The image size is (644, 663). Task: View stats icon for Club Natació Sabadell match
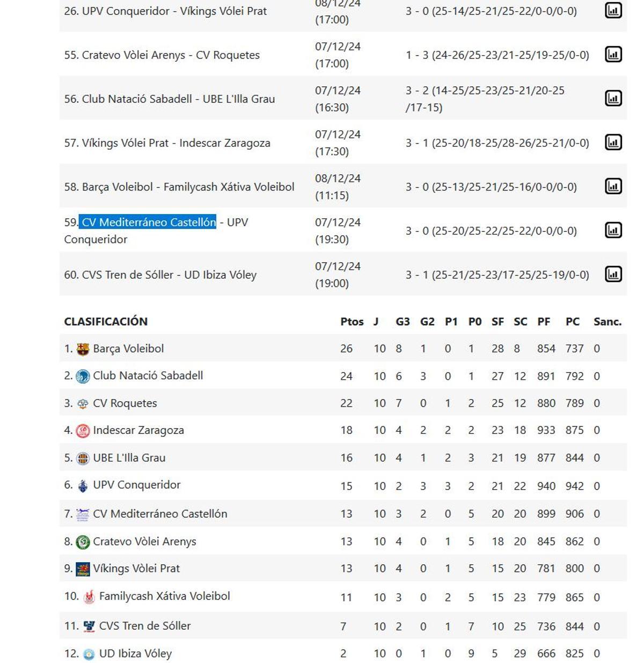click(x=613, y=99)
